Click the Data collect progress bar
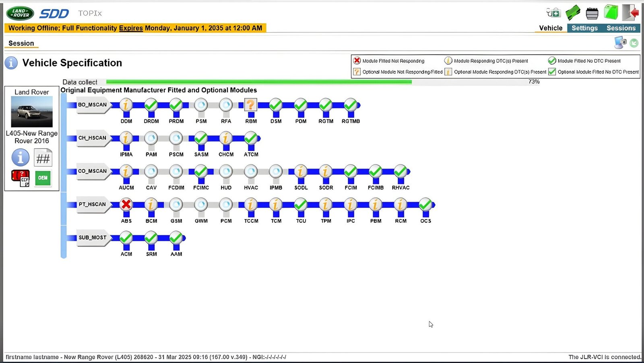The image size is (644, 363). (323, 82)
